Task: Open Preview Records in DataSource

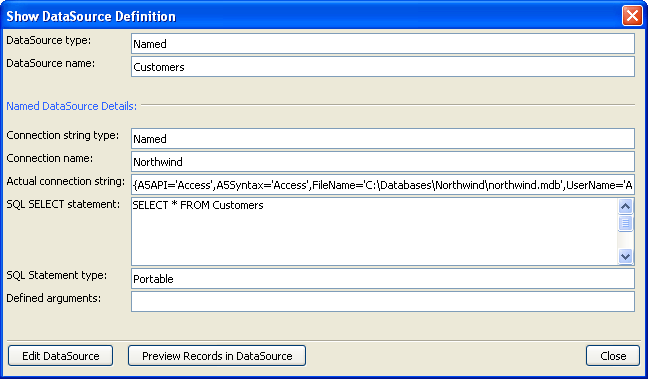Action: (x=217, y=355)
